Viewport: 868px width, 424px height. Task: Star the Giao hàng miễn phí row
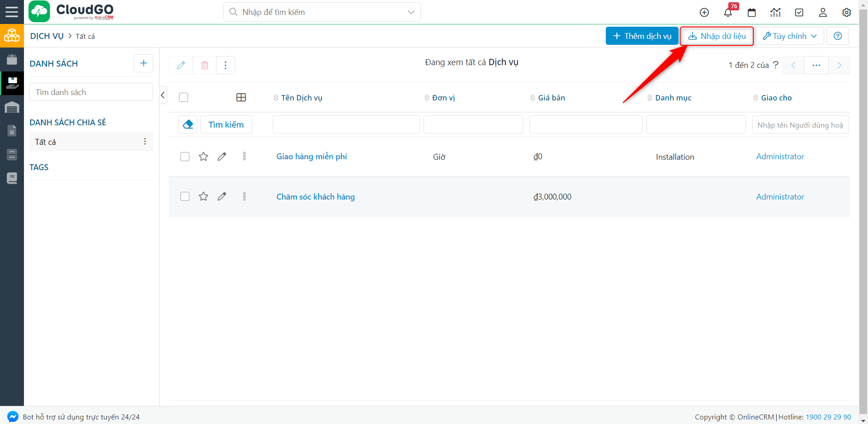click(203, 157)
